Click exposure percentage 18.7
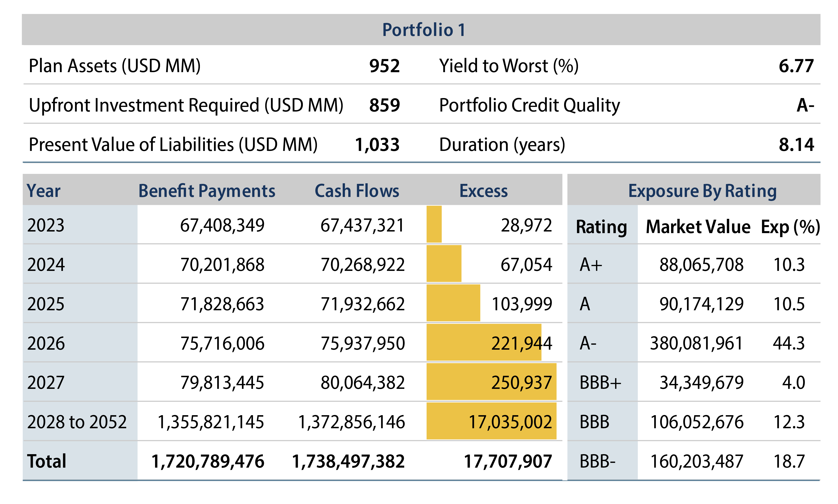This screenshot has height=504, width=838. tap(789, 462)
